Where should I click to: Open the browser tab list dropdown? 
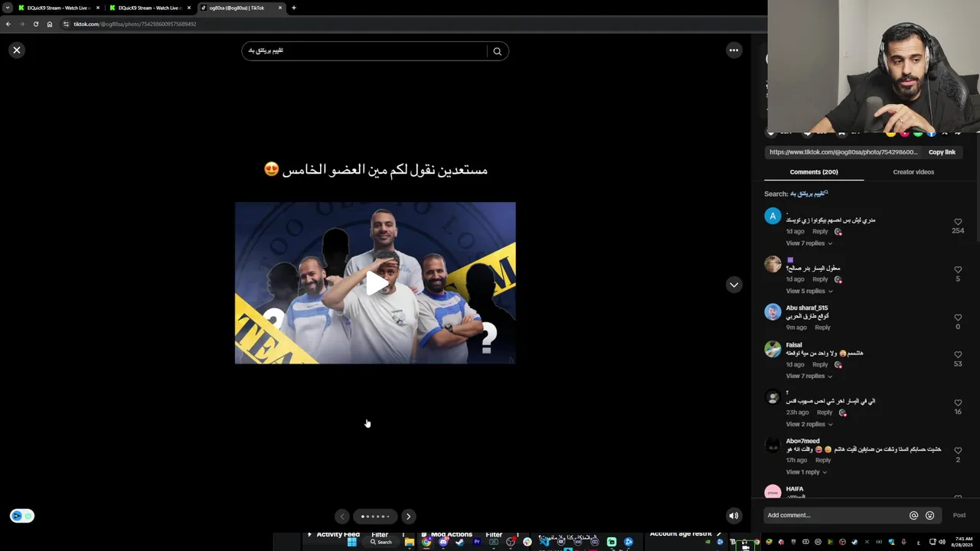pyautogui.click(x=7, y=8)
